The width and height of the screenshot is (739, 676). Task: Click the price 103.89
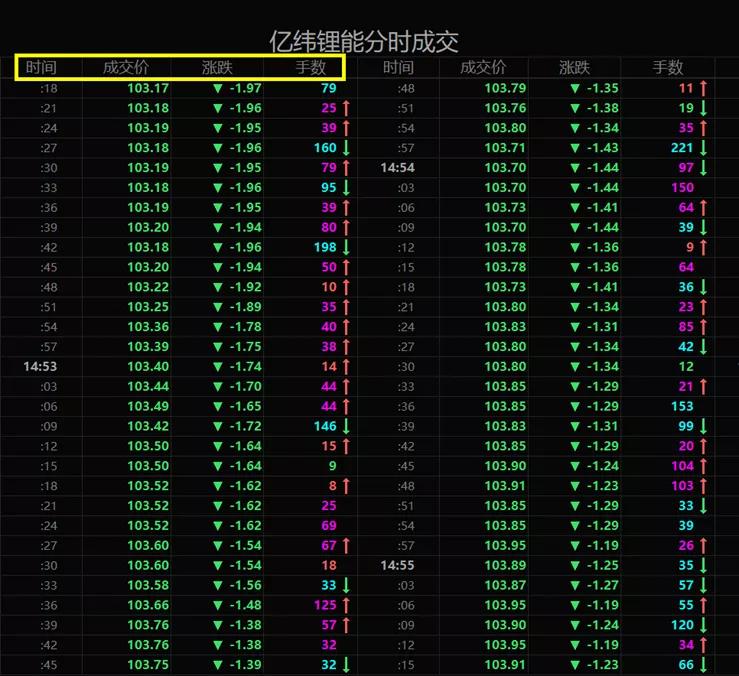[x=505, y=565]
